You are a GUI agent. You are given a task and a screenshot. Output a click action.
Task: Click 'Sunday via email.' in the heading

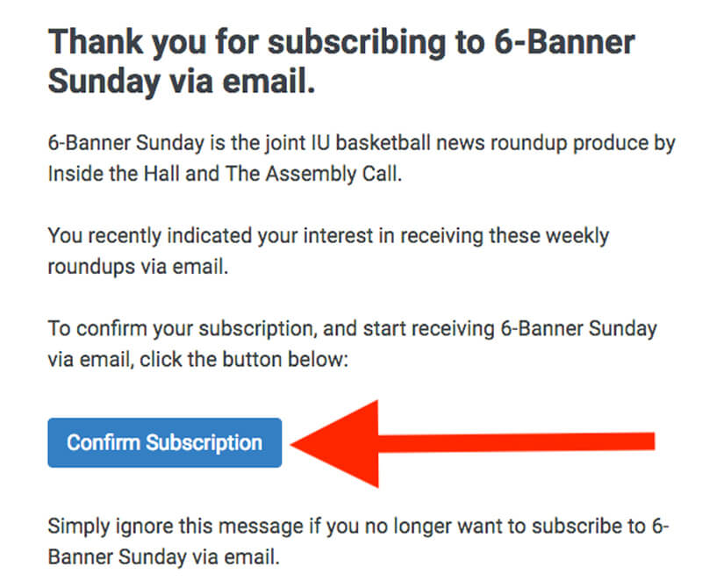pos(182,82)
